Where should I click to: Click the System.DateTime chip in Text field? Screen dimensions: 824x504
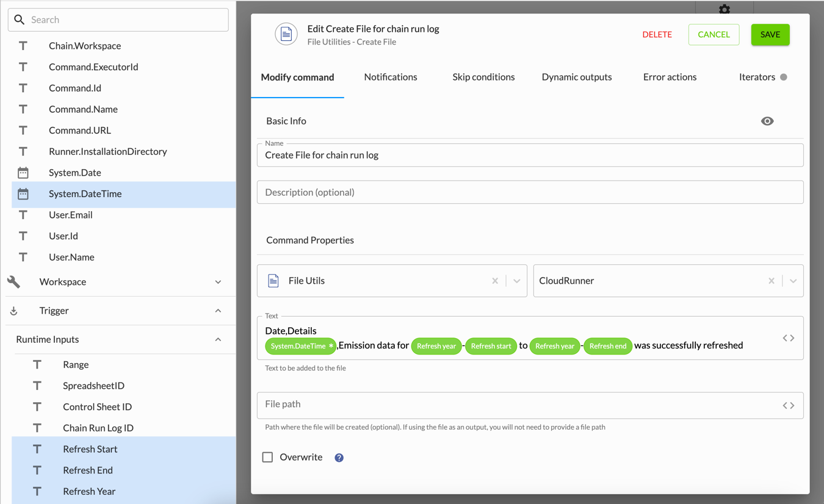[x=300, y=346]
